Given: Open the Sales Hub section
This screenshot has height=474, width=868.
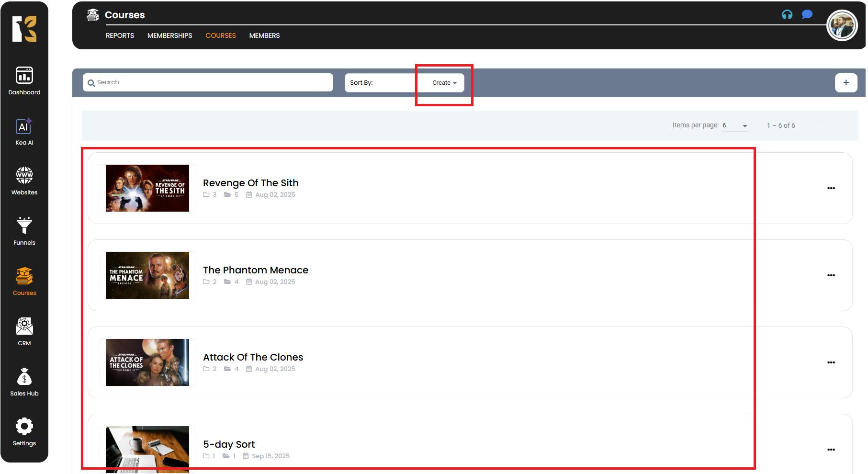Looking at the screenshot, I should [24, 382].
